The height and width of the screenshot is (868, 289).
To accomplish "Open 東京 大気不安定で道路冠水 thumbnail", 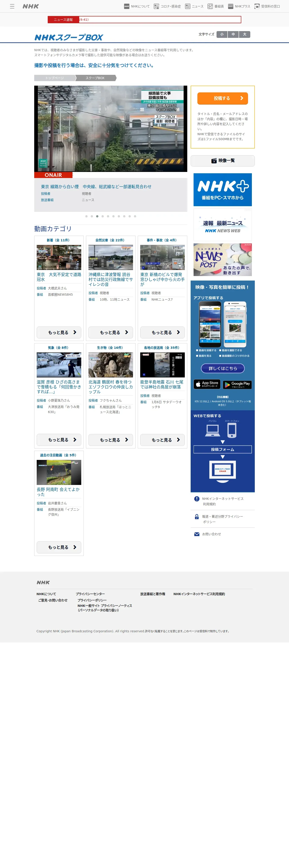I will point(59,257).
